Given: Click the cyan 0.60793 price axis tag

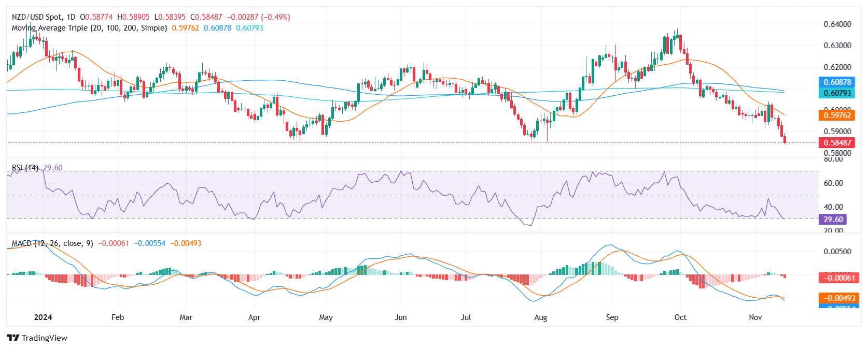Looking at the screenshot, I should click(837, 93).
